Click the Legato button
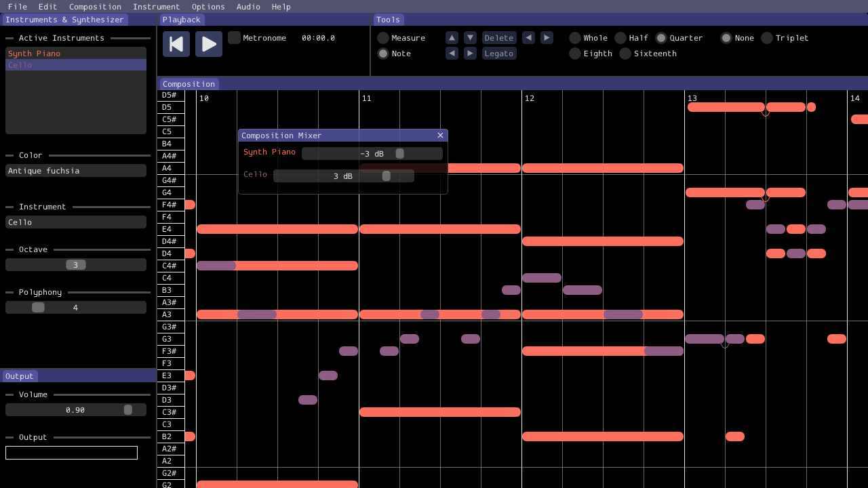The height and width of the screenshot is (488, 868). click(x=499, y=54)
